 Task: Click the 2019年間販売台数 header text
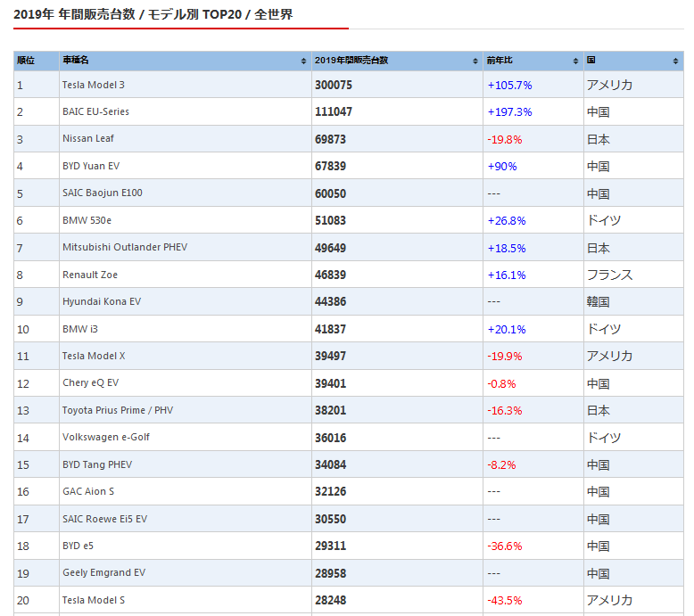pos(351,60)
